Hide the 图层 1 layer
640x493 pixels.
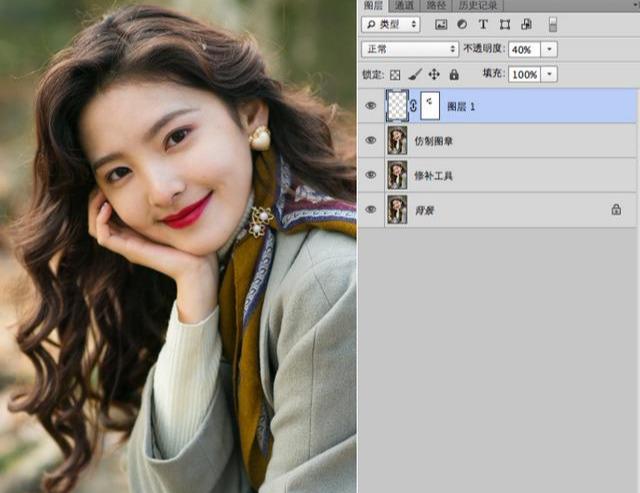point(371,106)
